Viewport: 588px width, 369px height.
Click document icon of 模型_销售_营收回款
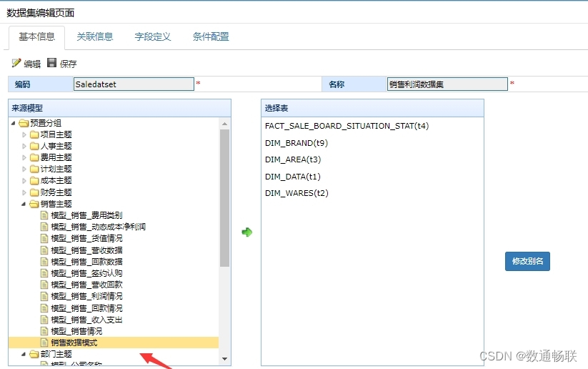point(44,285)
